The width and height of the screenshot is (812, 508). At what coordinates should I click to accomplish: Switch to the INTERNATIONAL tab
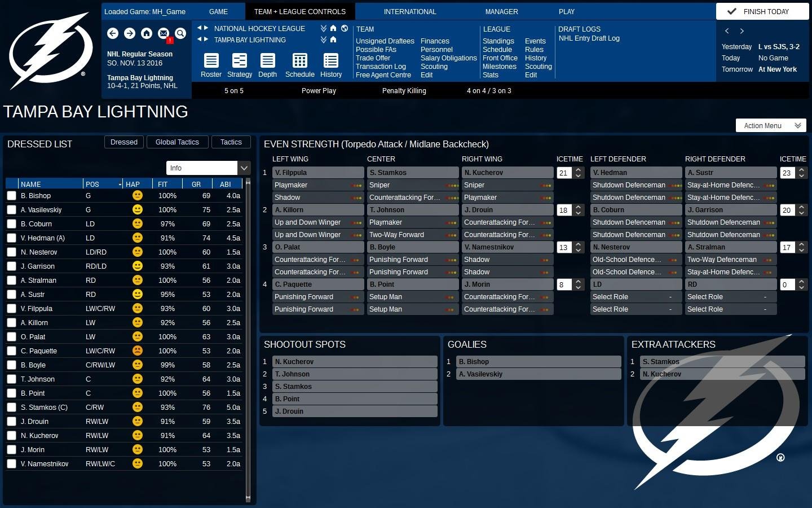click(410, 11)
